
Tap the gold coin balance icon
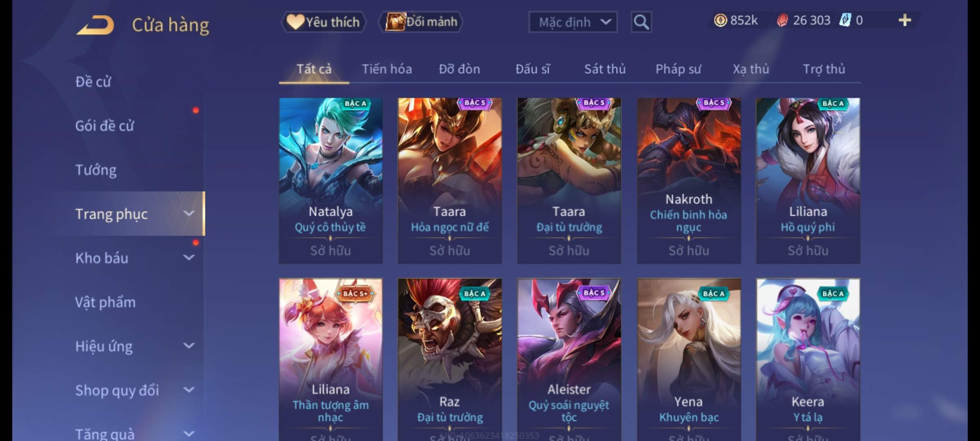720,20
